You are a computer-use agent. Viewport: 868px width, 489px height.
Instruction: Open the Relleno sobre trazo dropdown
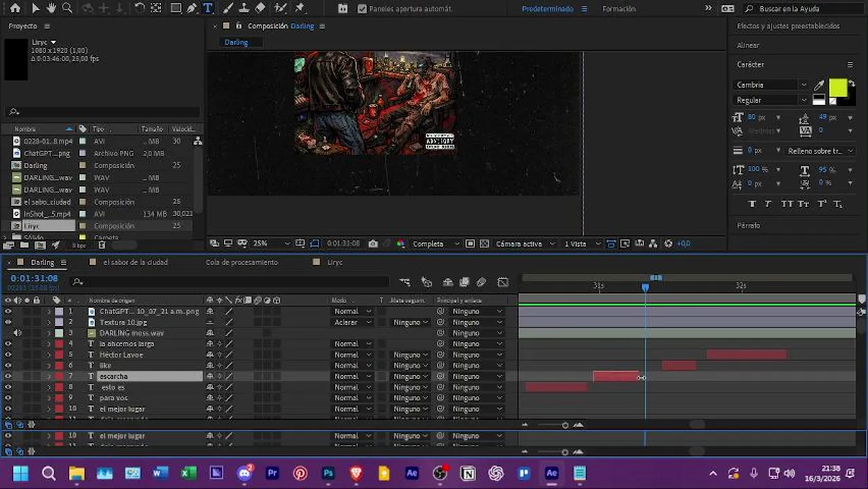pyautogui.click(x=820, y=151)
